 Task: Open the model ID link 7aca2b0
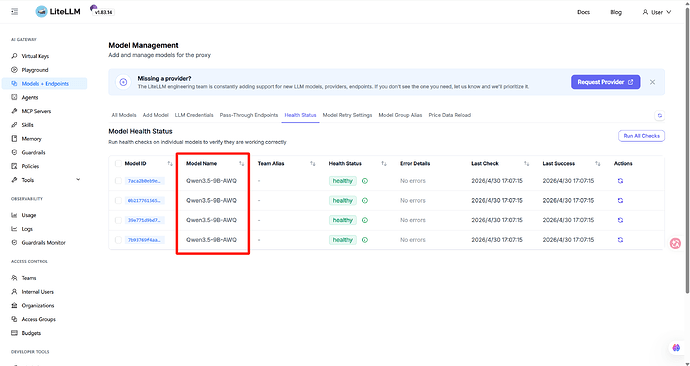coord(144,181)
